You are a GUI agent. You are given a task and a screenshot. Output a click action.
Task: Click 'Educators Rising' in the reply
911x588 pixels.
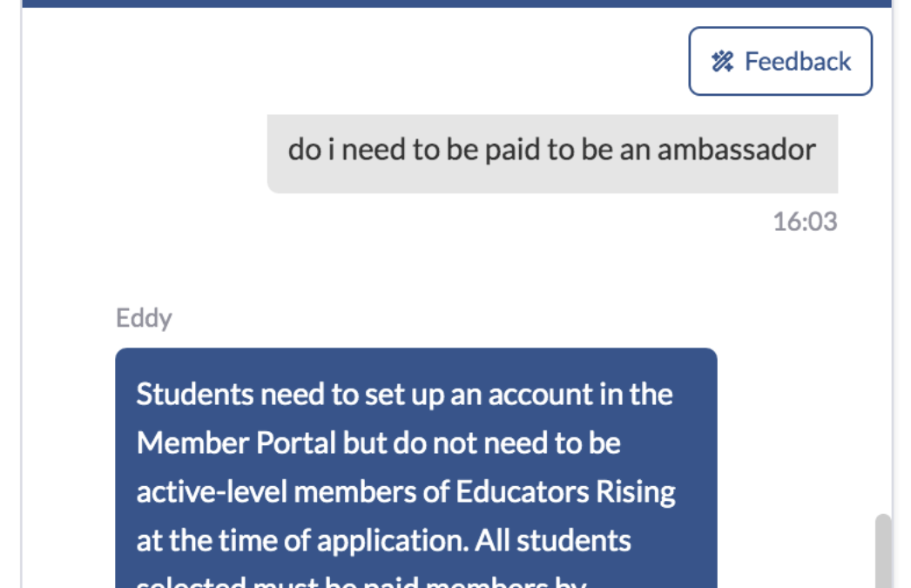[566, 492]
